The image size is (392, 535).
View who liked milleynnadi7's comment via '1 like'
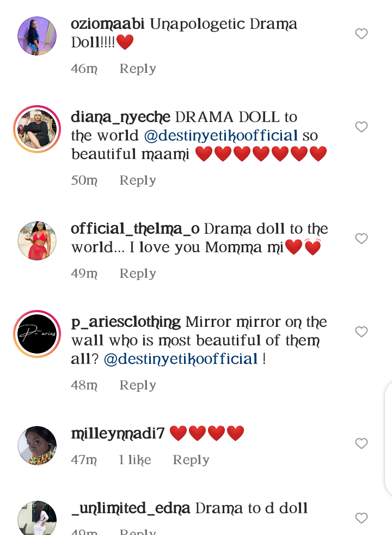coord(134,460)
